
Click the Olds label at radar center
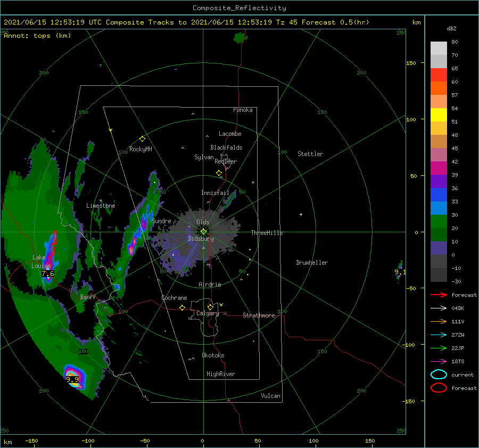tap(203, 222)
